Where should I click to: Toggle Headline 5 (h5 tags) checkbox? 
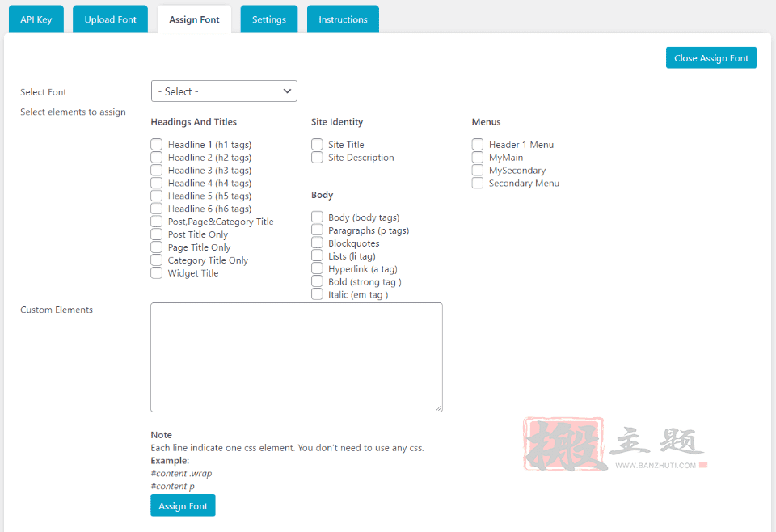click(x=156, y=196)
